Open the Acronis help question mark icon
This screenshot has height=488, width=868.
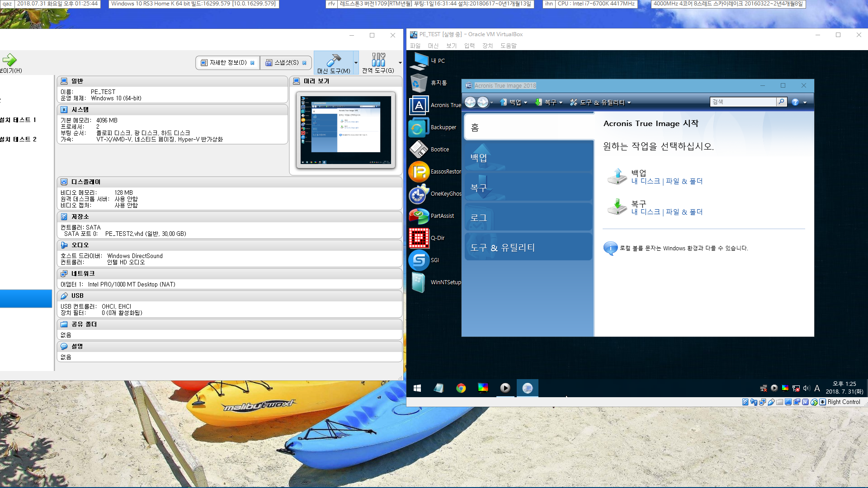pyautogui.click(x=795, y=102)
